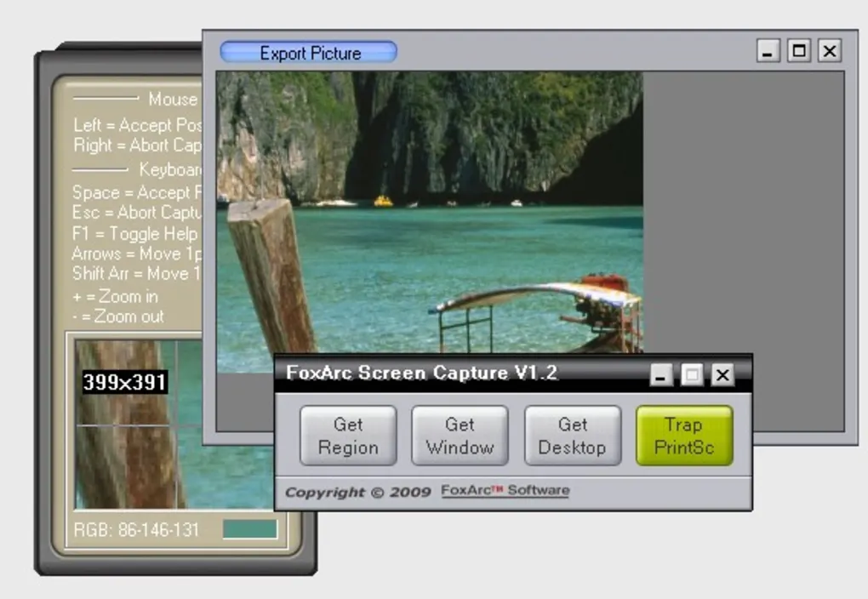Close the Export Picture window
Image resolution: width=868 pixels, height=599 pixels.
[x=829, y=51]
